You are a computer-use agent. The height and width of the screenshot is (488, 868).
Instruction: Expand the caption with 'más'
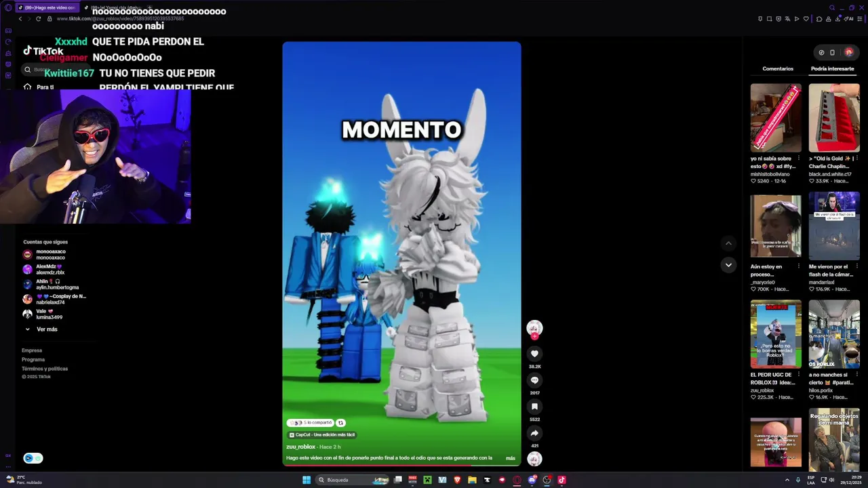510,458
